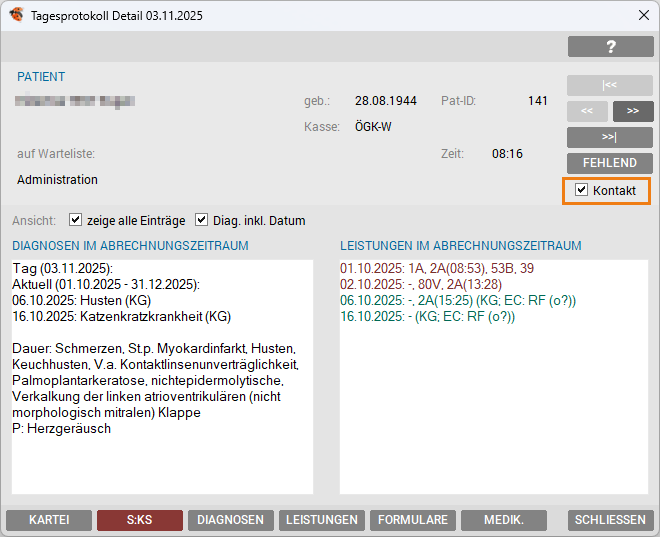Jump to last record with >>| button
Viewport: 660px width, 537px height.
[610, 137]
